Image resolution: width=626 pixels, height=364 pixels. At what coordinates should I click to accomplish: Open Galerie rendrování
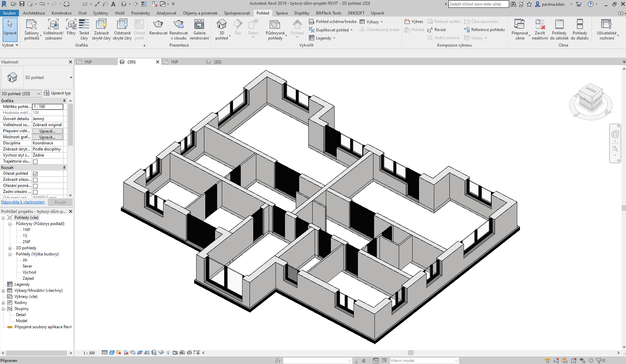200,29
